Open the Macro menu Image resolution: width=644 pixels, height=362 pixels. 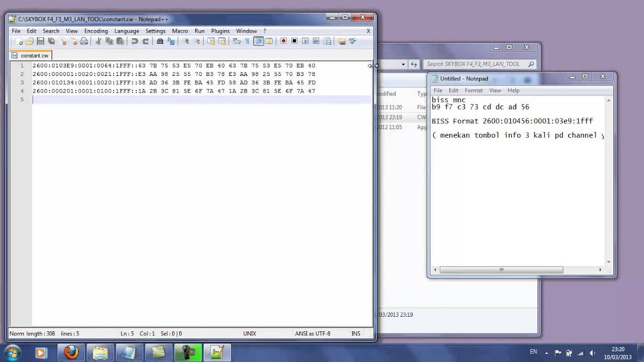pyautogui.click(x=180, y=31)
